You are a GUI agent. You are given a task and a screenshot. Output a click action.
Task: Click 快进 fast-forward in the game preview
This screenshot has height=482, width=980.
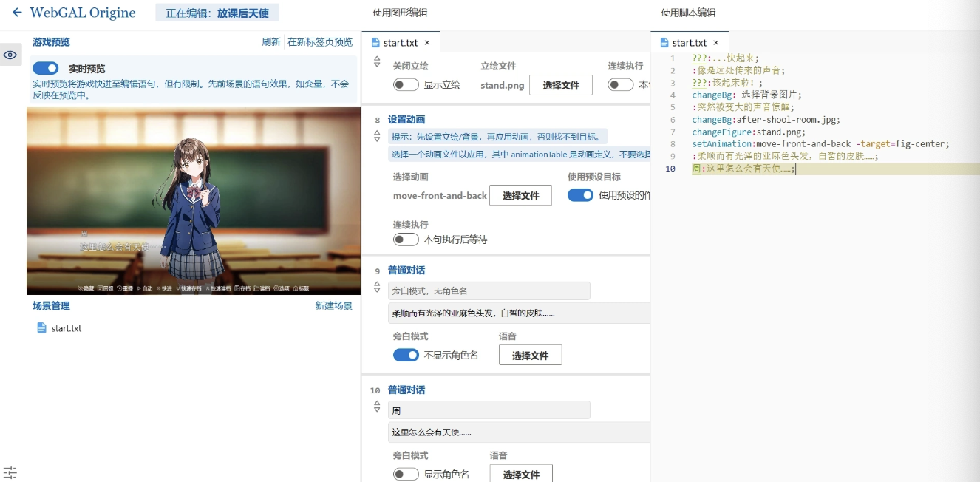pyautogui.click(x=164, y=288)
